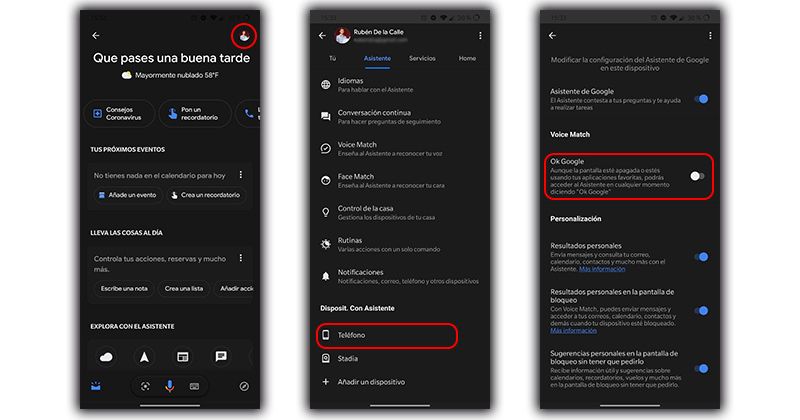Open Notificaciones setting
The image size is (800, 420).
click(400, 276)
